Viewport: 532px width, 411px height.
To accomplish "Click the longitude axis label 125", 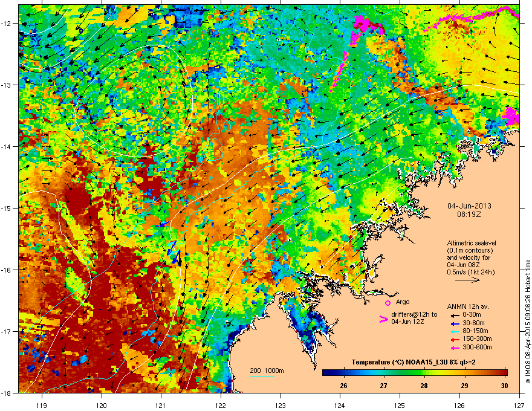I will pos(400,405).
